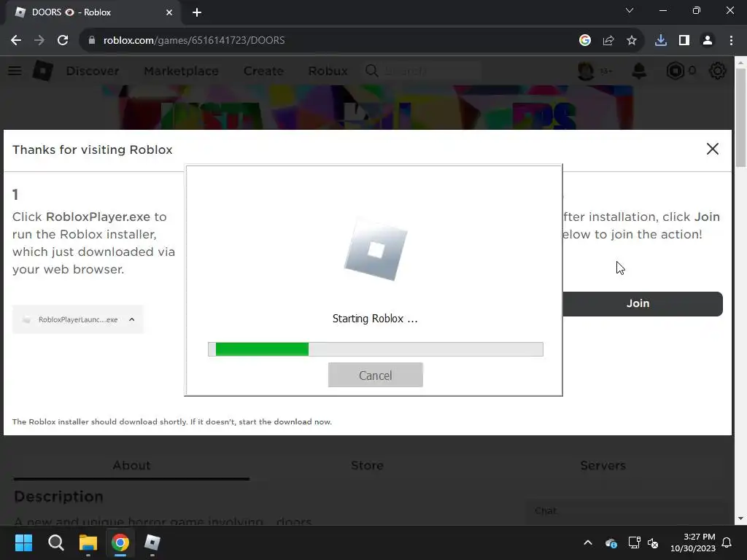Click the browser Forward arrow
Image resolution: width=747 pixels, height=560 pixels.
coord(39,41)
